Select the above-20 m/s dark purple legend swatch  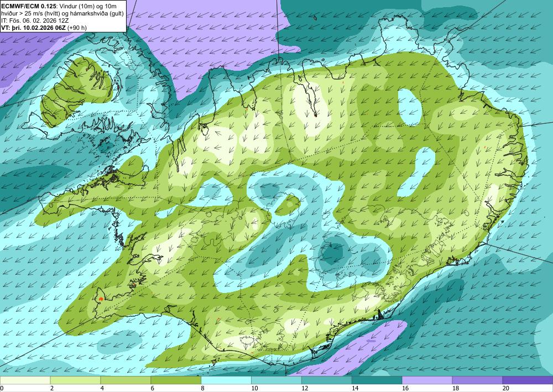tap(528, 380)
